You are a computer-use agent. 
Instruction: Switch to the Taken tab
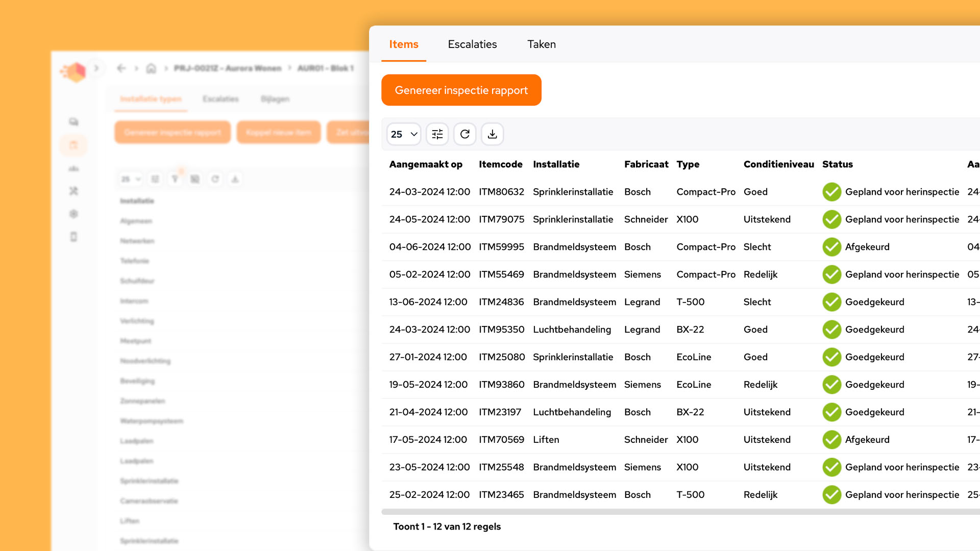point(541,44)
